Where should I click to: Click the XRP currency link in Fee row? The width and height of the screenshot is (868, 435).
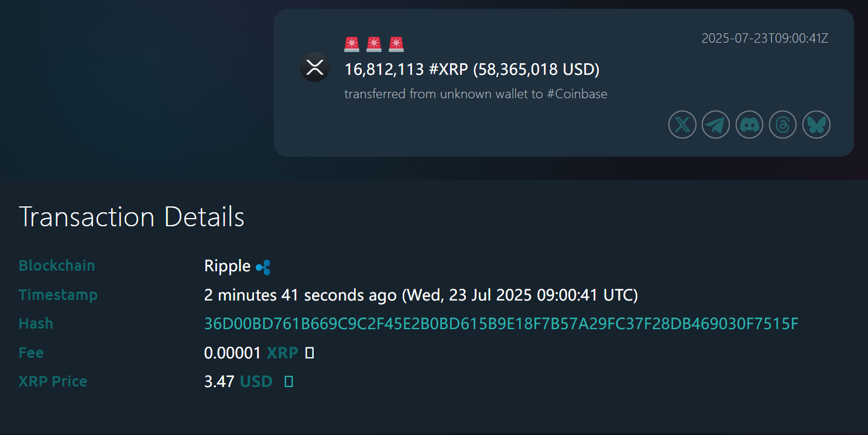(x=282, y=353)
